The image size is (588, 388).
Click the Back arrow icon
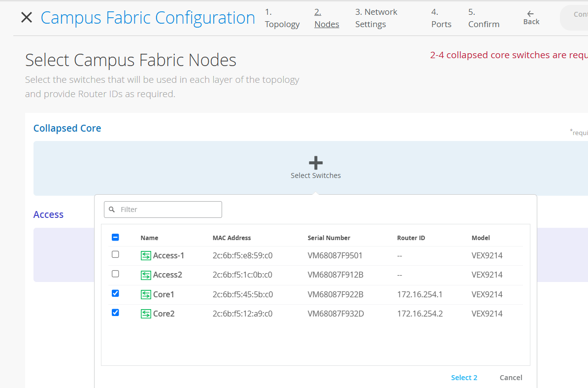[x=530, y=14]
